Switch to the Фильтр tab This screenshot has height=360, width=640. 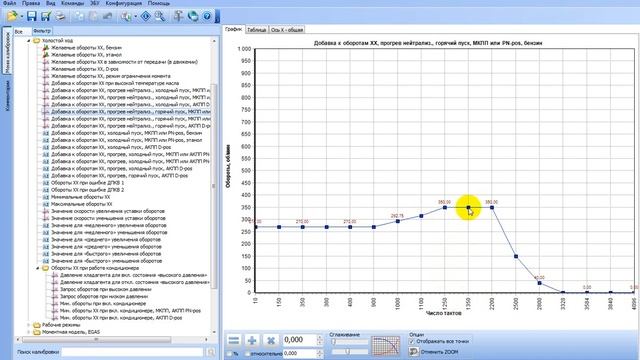[42, 31]
